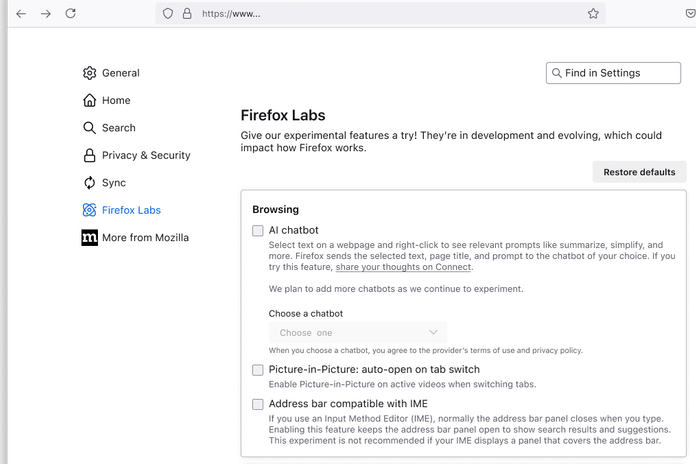Open share your thoughts on Connect link
This screenshot has width=696, height=464.
click(403, 267)
